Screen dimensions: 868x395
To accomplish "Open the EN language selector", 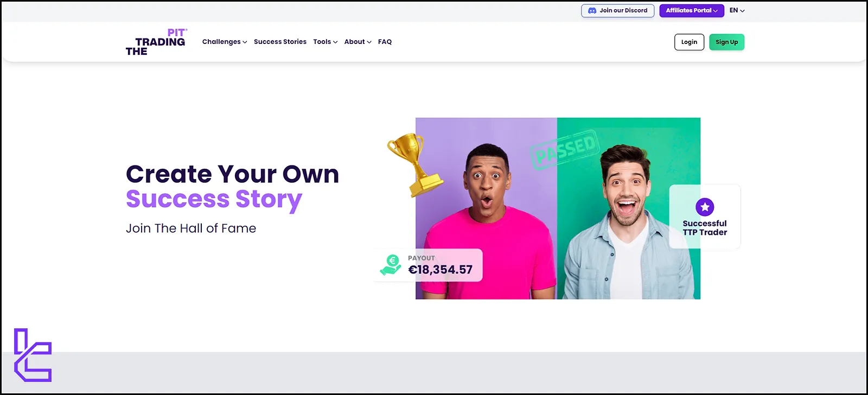I will pyautogui.click(x=737, y=10).
